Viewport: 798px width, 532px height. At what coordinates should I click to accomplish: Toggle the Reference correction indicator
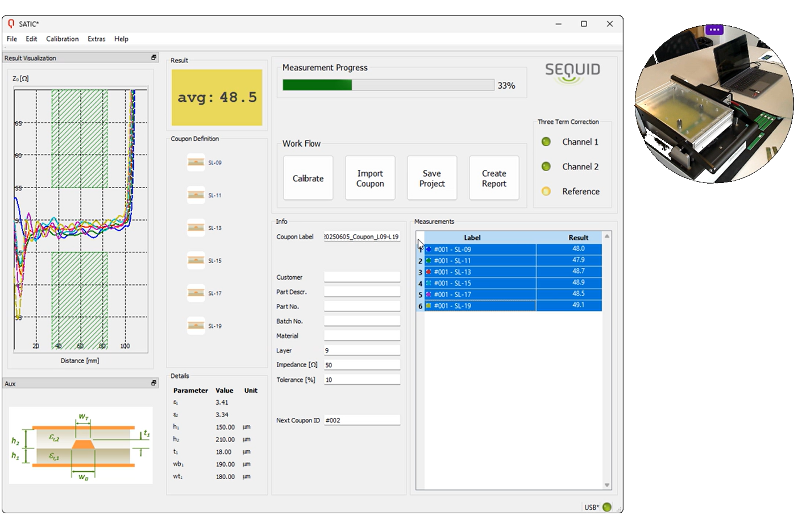546,192
